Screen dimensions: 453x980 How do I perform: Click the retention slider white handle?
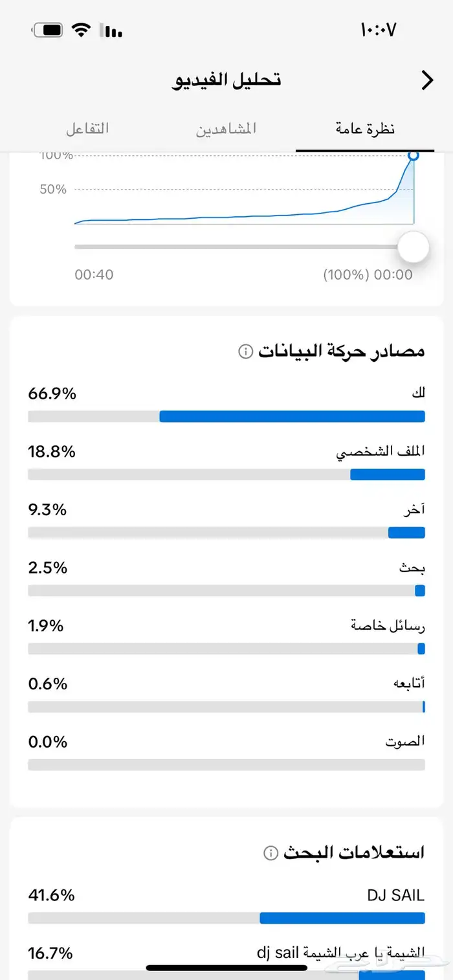[x=413, y=247]
